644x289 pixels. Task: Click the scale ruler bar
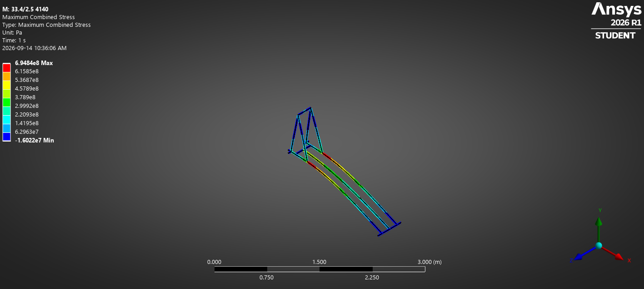point(320,269)
